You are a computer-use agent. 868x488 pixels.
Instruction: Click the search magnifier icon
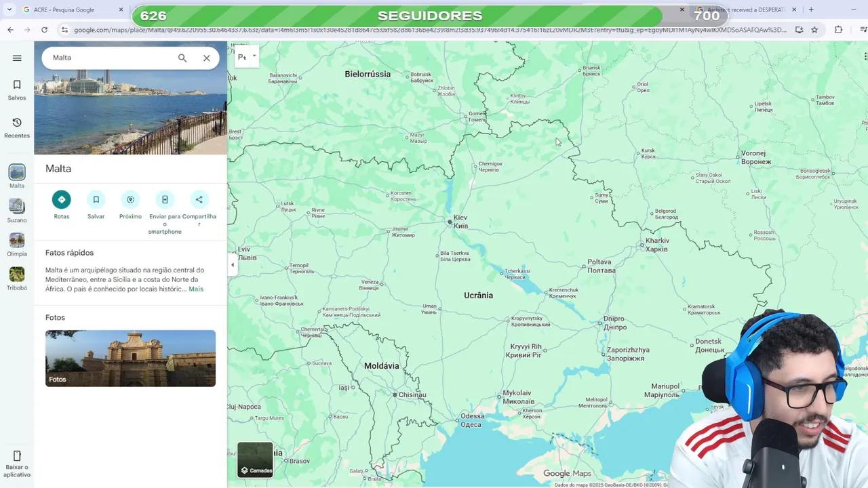point(182,58)
